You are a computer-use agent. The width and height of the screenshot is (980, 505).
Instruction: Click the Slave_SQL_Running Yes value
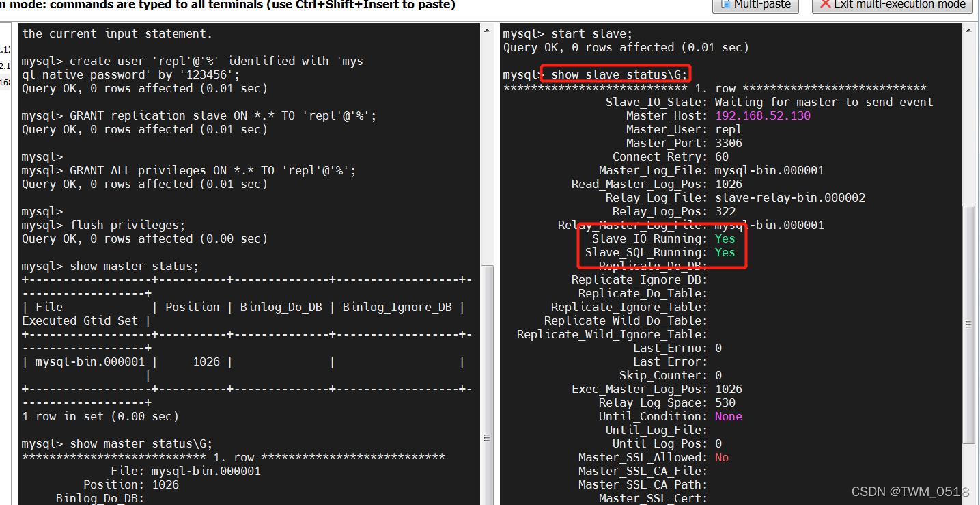[x=725, y=252]
